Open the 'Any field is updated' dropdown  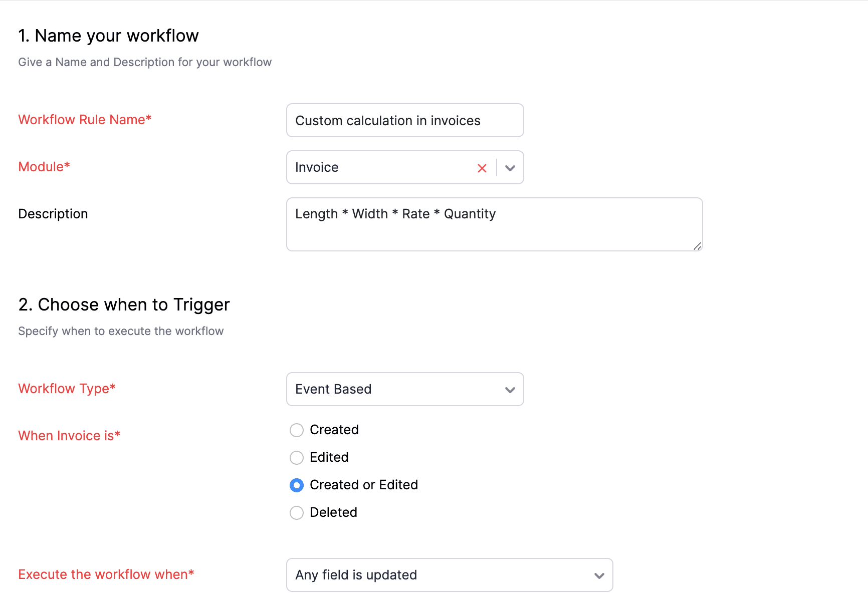pos(449,575)
